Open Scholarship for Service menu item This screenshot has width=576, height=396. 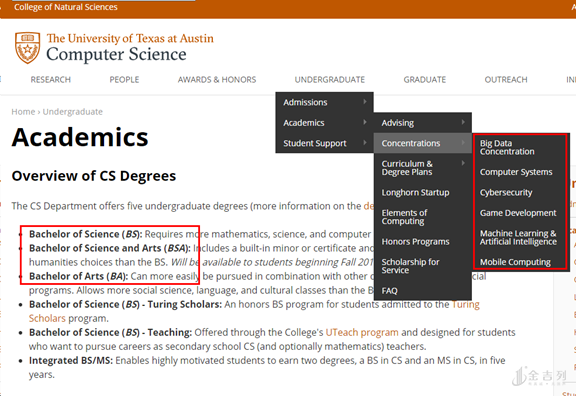tap(422, 266)
